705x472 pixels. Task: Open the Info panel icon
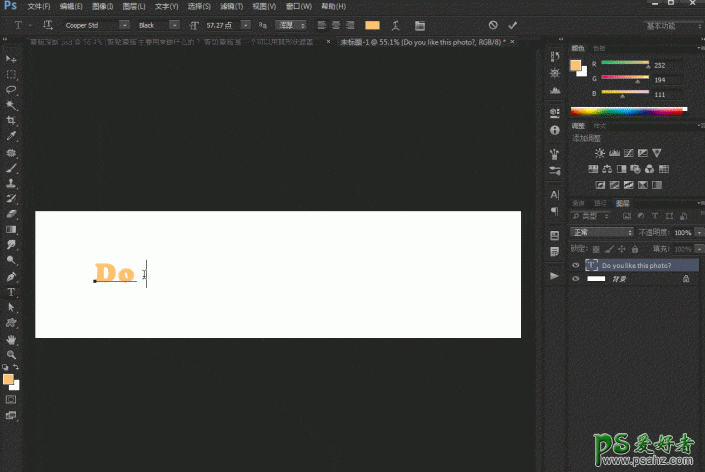[x=555, y=130]
